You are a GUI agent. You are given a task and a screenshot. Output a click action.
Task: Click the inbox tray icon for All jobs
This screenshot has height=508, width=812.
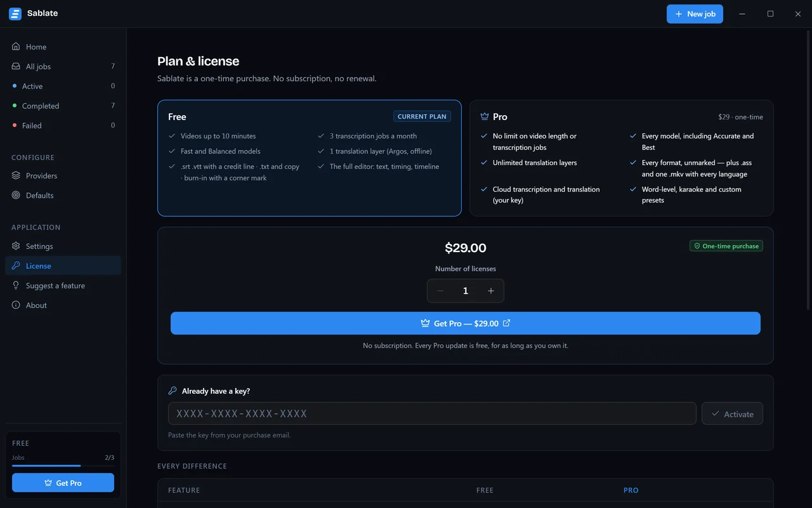coord(16,66)
